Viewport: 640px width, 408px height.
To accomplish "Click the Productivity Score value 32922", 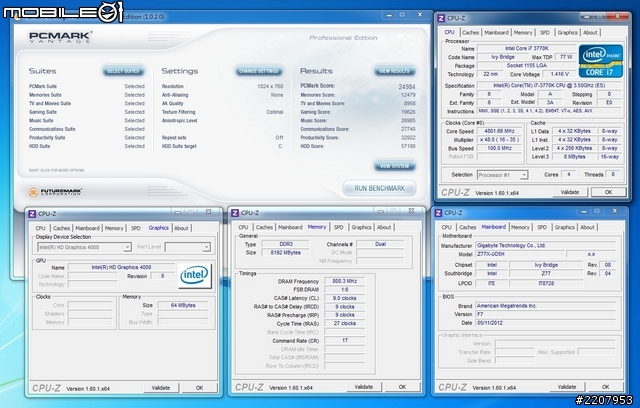I will pyautogui.click(x=408, y=137).
